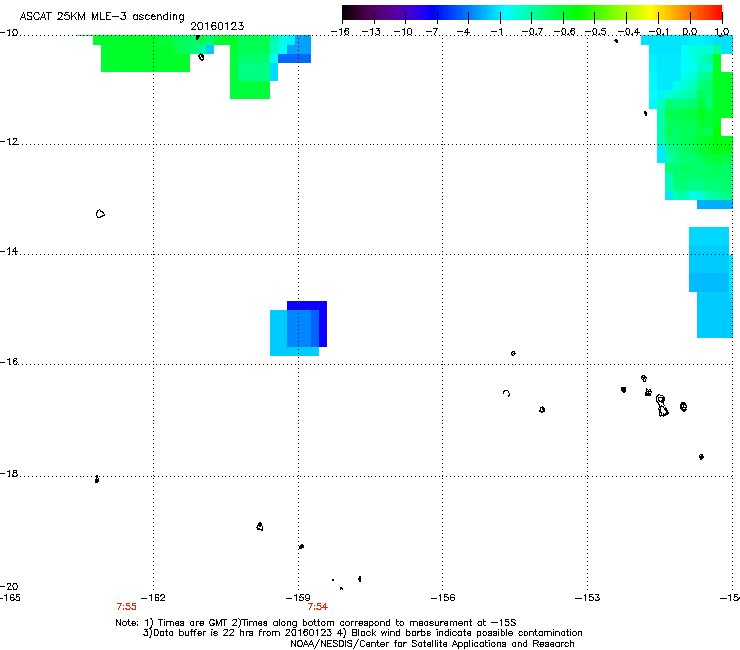
Task: Click the yellow section of the color bar
Action: click(651, 12)
